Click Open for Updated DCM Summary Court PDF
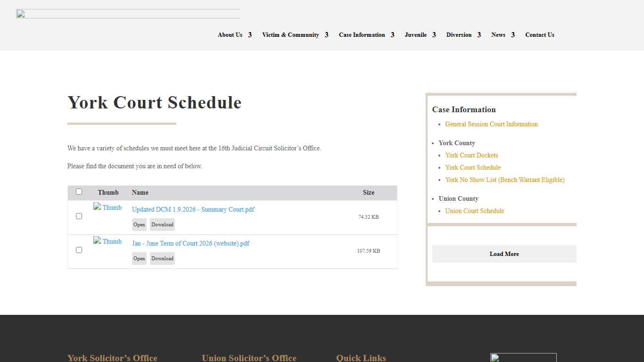 pyautogui.click(x=139, y=224)
